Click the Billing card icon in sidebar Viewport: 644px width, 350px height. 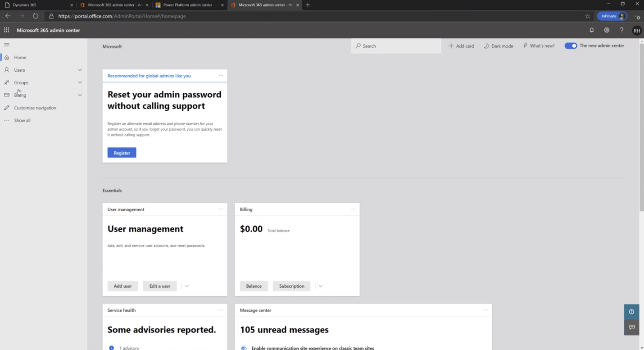tap(7, 95)
